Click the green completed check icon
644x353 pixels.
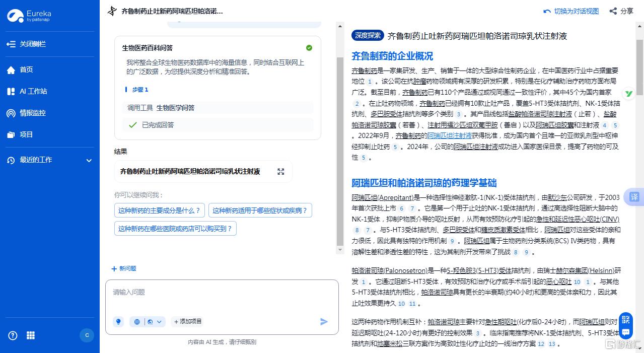[309, 48]
